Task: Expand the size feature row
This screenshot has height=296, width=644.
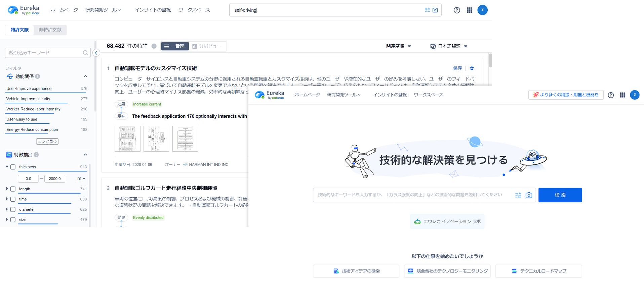Action: (7, 219)
